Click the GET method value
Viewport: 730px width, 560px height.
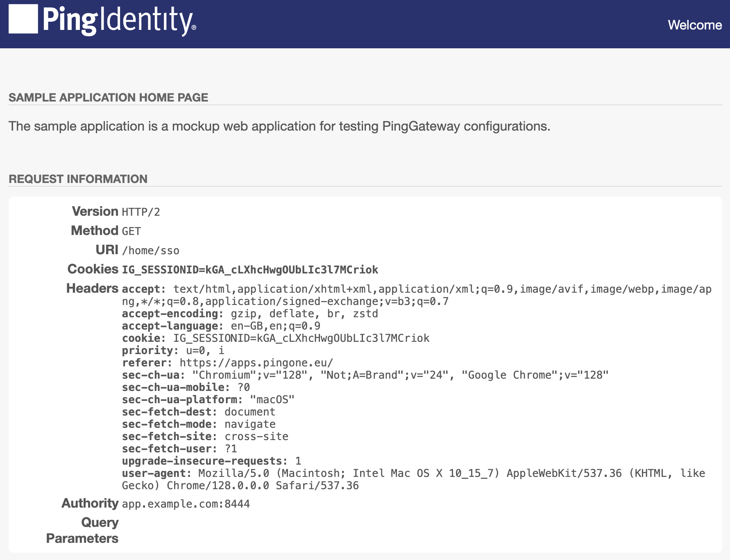(x=131, y=231)
